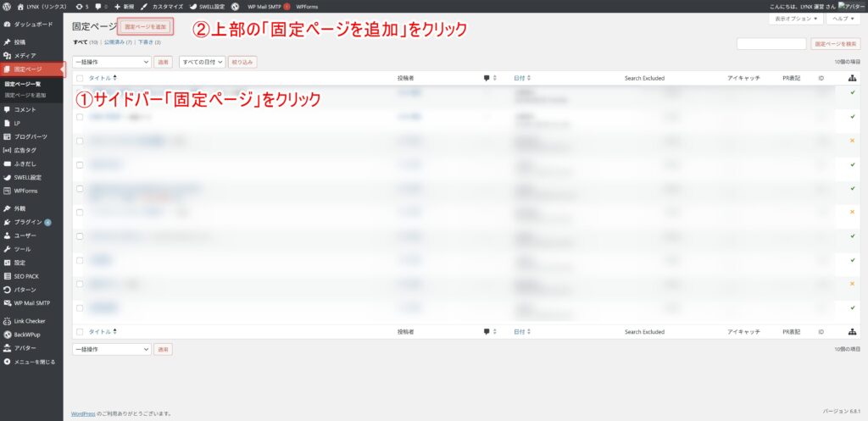Click the WordPress logo in admin bar
Image resolution: width=868 pixels, height=421 pixels.
tap(8, 6)
